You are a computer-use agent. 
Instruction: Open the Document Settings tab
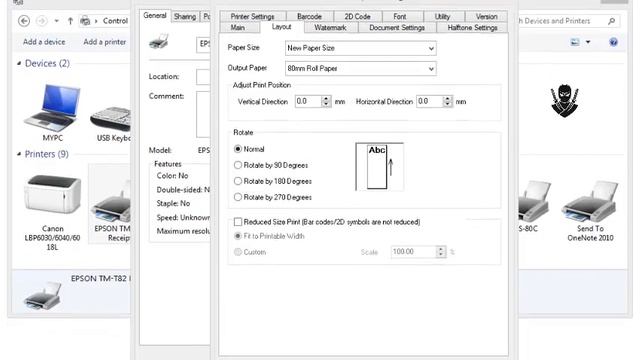pos(397,28)
